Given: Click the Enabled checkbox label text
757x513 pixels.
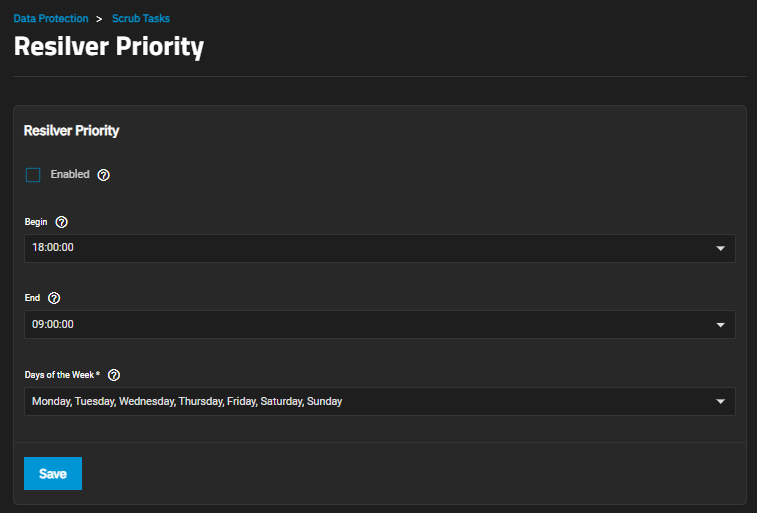Looking at the screenshot, I should pyautogui.click(x=70, y=174).
